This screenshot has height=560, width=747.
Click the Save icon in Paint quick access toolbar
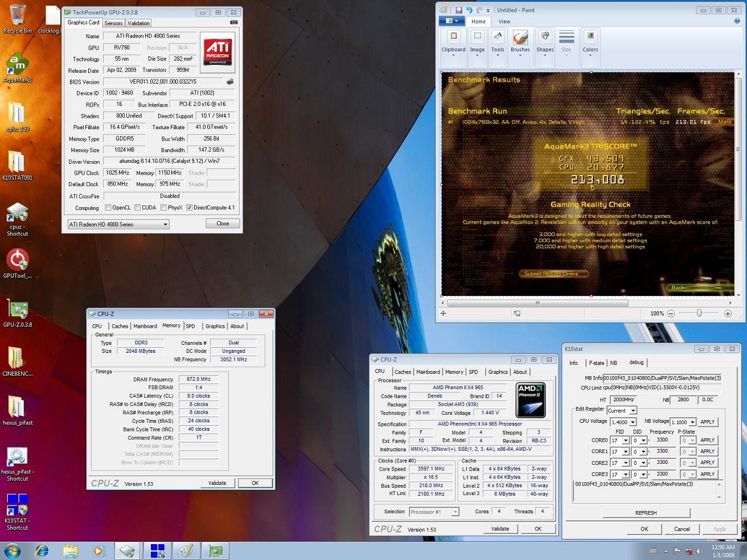[x=458, y=10]
